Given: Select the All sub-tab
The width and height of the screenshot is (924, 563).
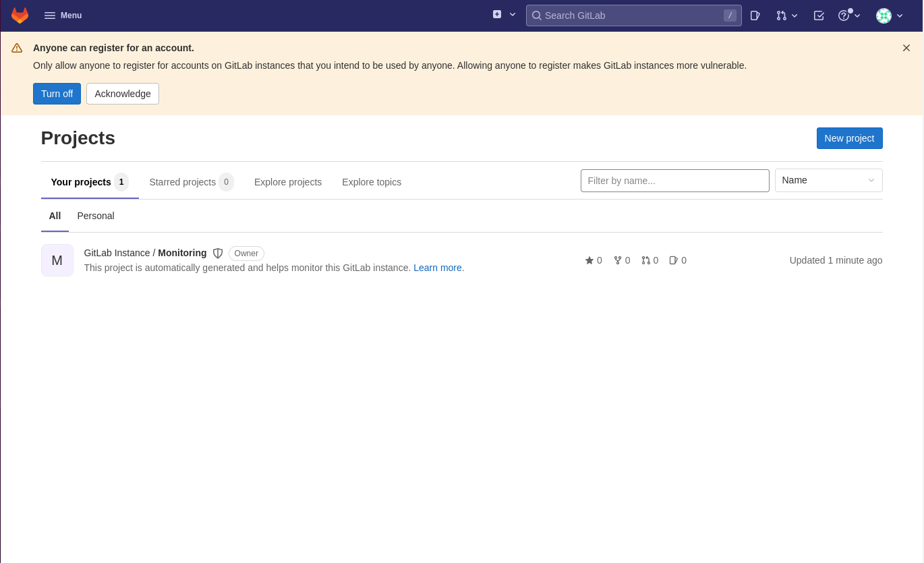Looking at the screenshot, I should tap(55, 216).
